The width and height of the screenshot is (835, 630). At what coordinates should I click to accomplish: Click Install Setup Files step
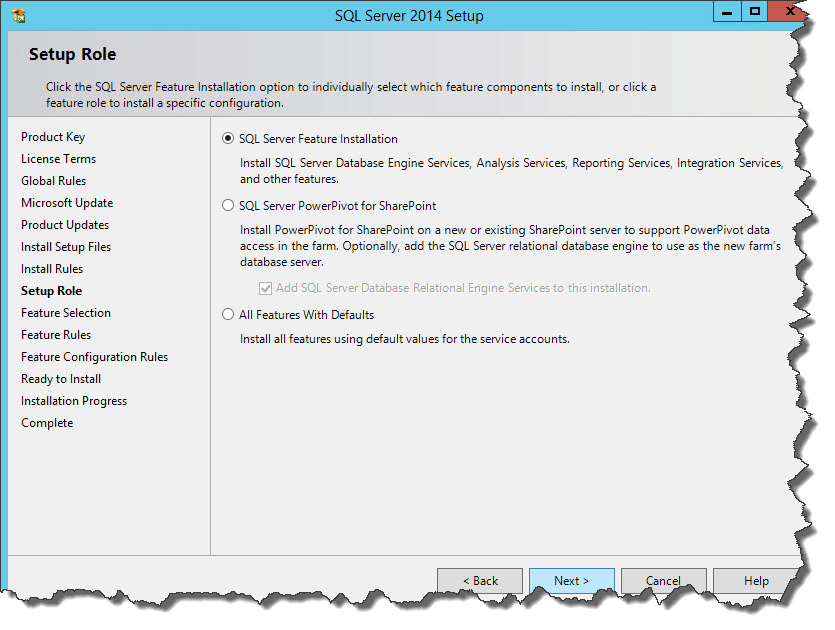(x=66, y=247)
